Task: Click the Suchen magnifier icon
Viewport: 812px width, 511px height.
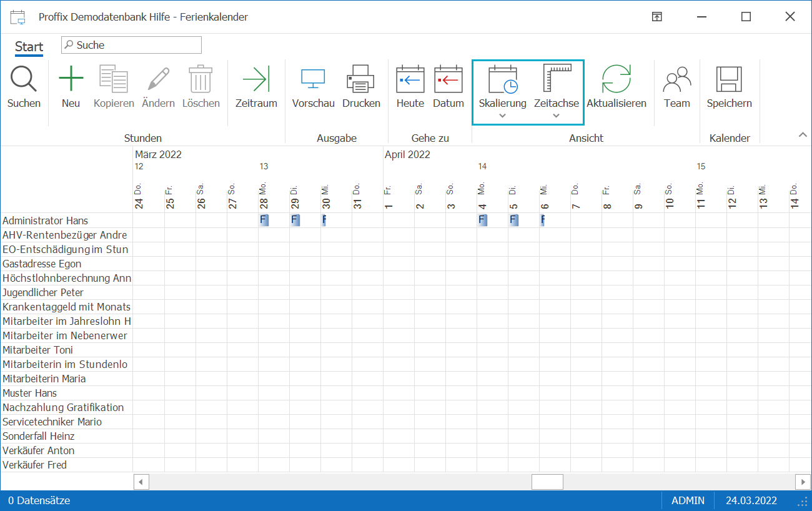Action: [24, 79]
